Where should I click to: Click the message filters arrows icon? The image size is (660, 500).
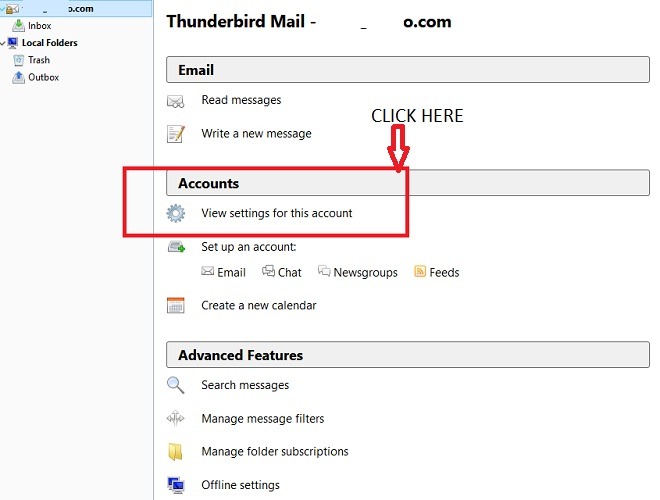176,418
